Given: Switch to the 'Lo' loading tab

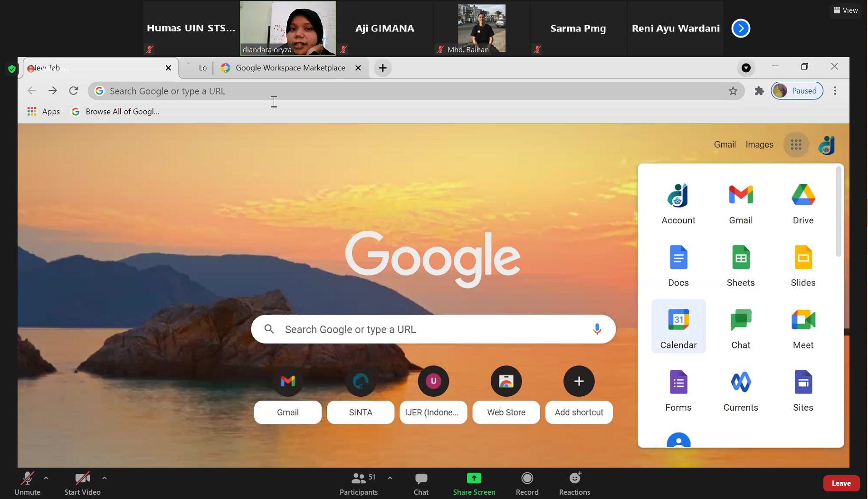Looking at the screenshot, I should 197,68.
